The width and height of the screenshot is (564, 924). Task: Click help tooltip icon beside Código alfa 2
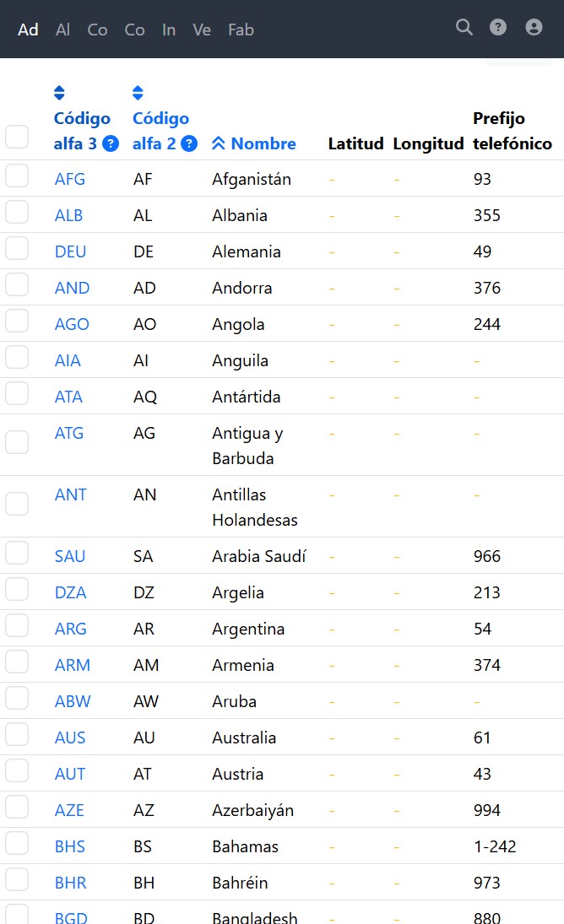coord(189,144)
